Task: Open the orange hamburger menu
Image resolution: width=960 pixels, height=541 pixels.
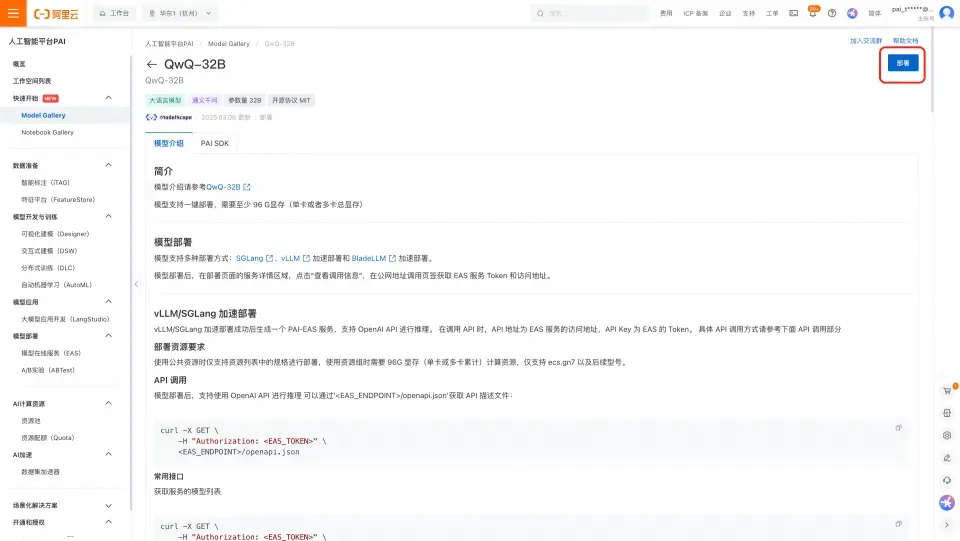Action: [13, 13]
